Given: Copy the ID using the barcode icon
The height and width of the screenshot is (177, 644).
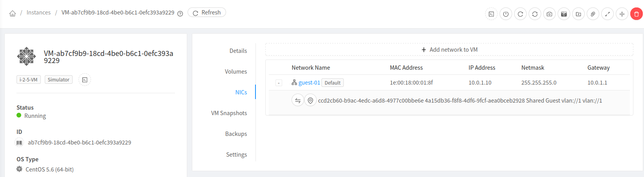Looking at the screenshot, I should (19, 143).
